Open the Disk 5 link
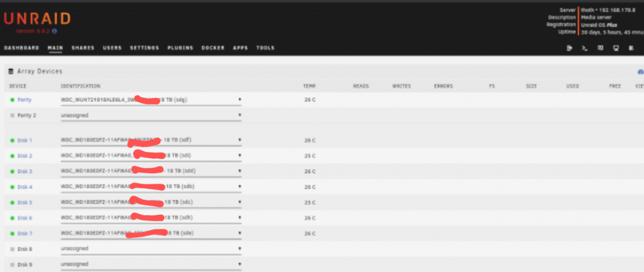The image size is (644, 272). point(24,202)
